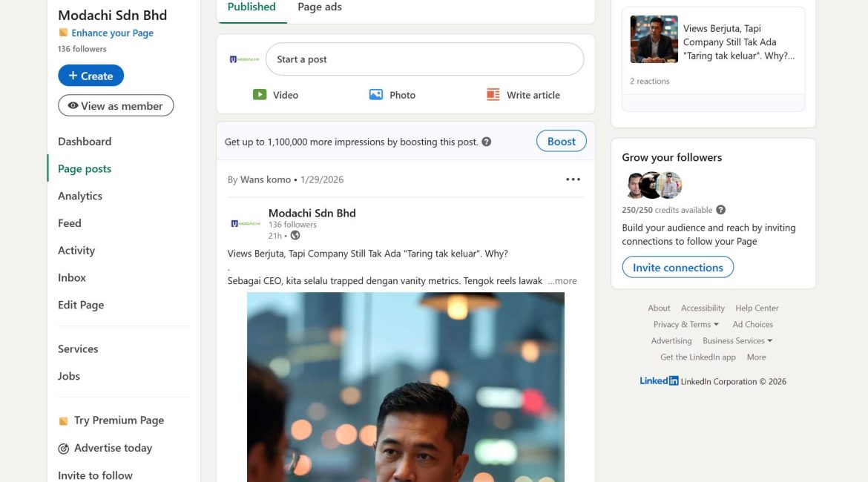
Task: Add a photo using the Photo icon
Action: tap(392, 95)
